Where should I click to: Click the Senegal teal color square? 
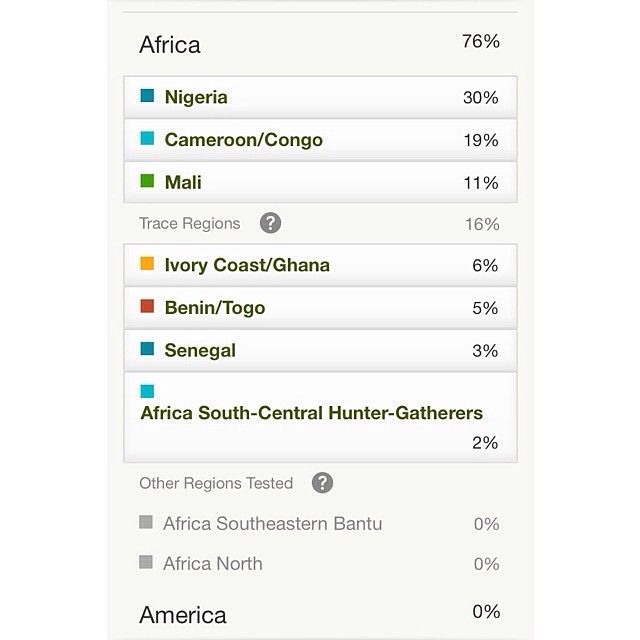(x=147, y=349)
